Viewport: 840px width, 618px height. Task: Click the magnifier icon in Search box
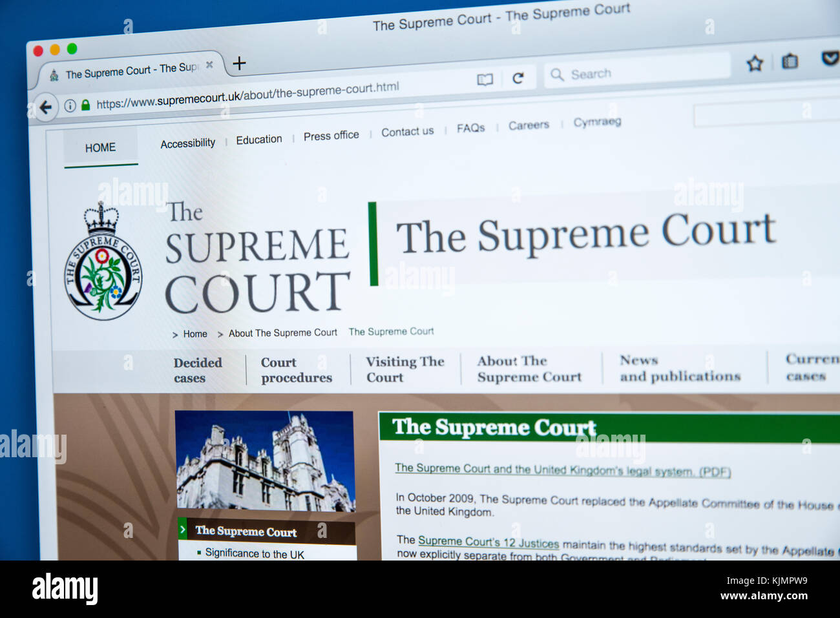557,75
